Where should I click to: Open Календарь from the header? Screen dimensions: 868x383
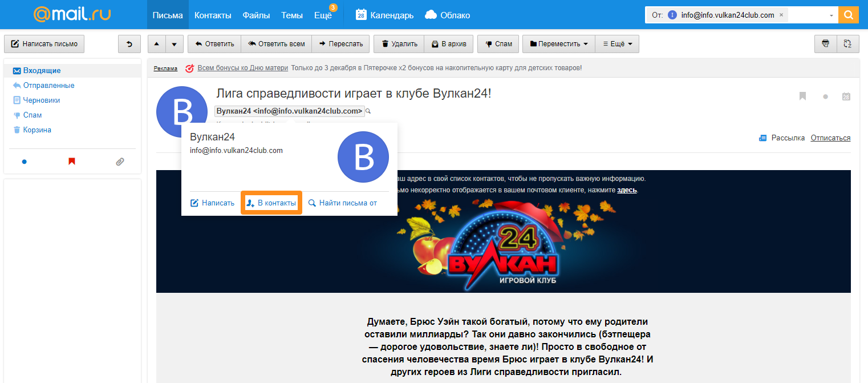point(385,15)
